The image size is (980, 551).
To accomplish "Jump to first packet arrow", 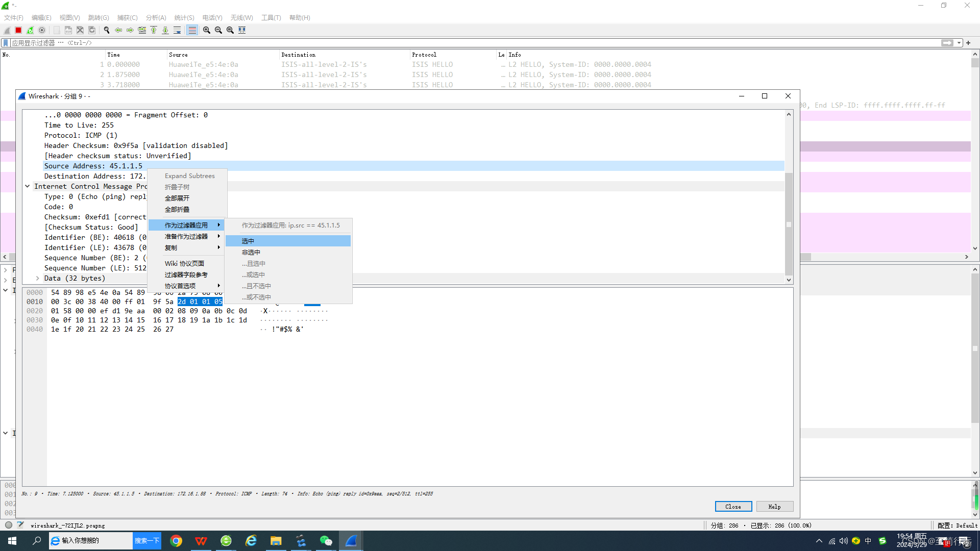I will [154, 30].
